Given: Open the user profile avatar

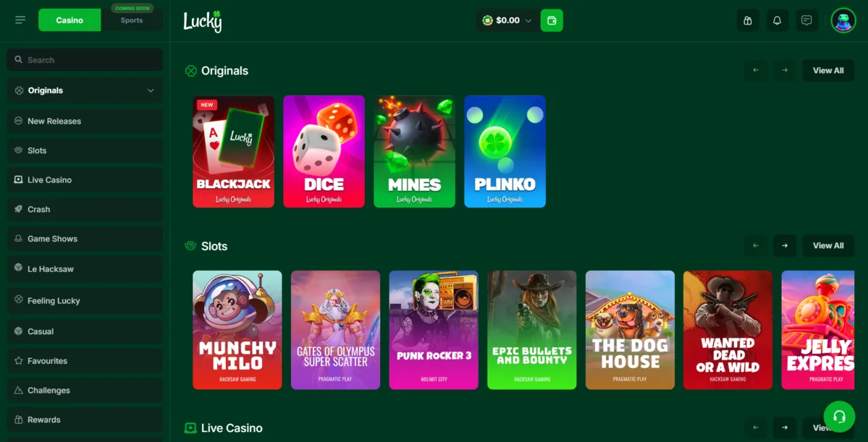Looking at the screenshot, I should [x=843, y=20].
